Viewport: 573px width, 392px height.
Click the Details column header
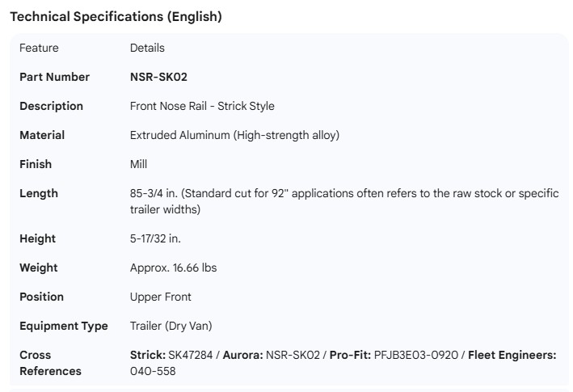(147, 48)
